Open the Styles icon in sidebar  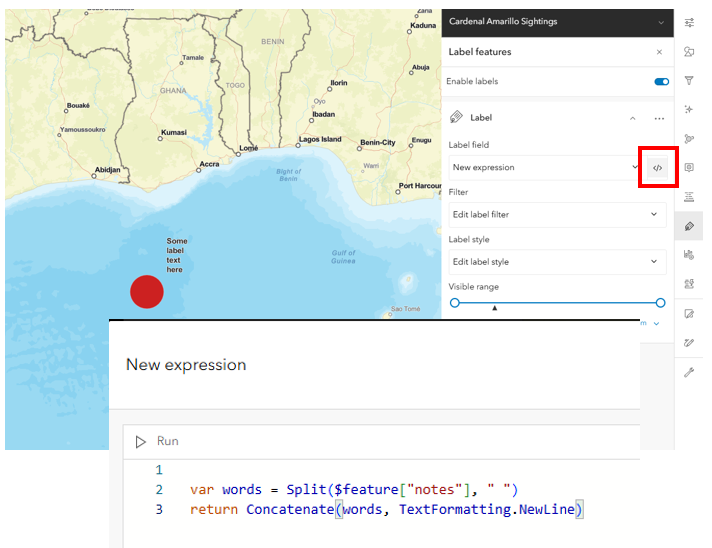pyautogui.click(x=689, y=51)
